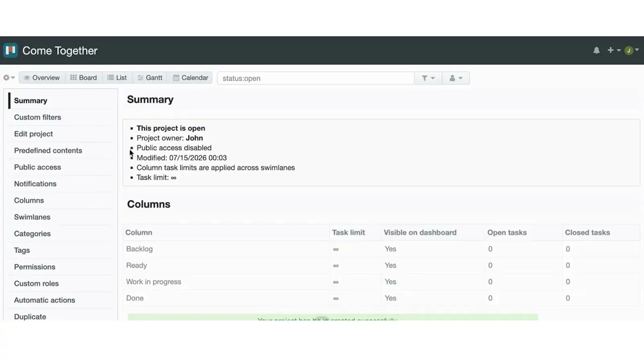The width and height of the screenshot is (644, 362).
Task: Click Ready in columns table
Action: [136, 265]
